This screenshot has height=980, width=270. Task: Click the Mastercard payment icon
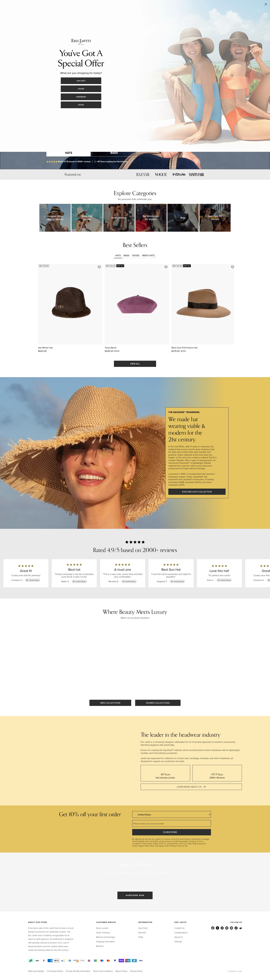(109, 961)
